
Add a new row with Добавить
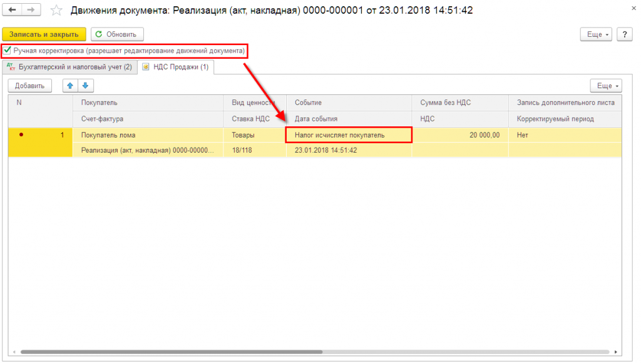point(30,86)
